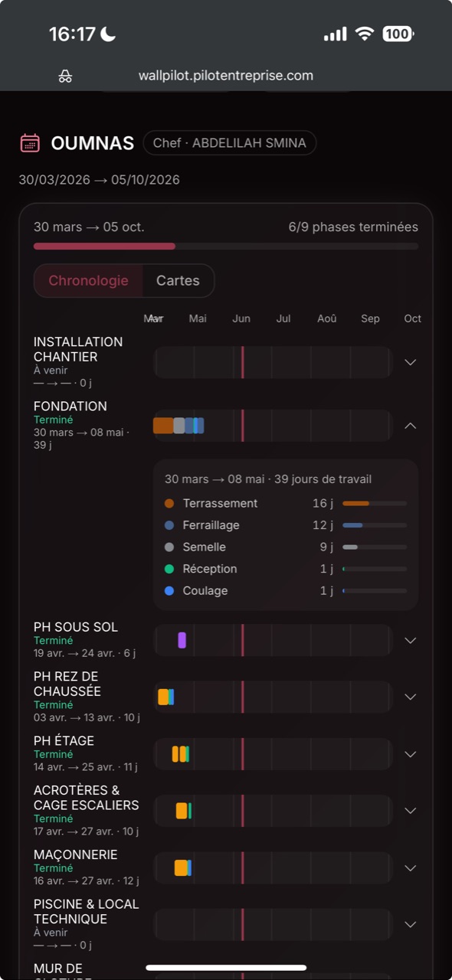
Task: Switch to the Chronologie view
Action: pos(88,281)
